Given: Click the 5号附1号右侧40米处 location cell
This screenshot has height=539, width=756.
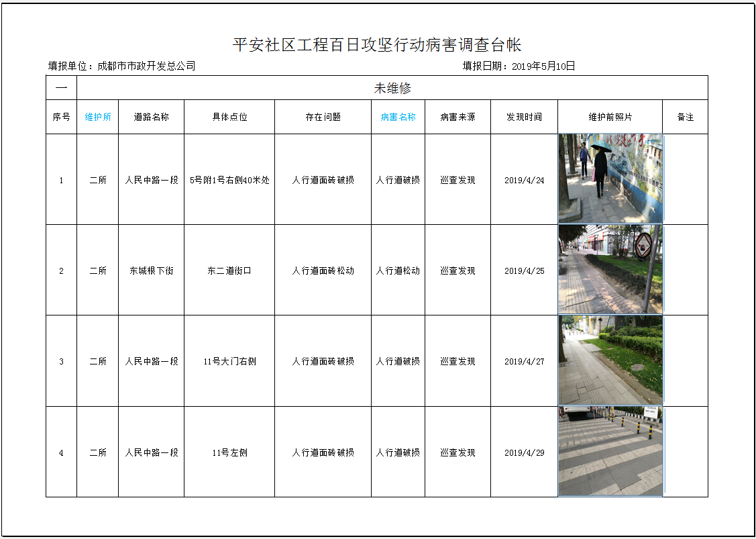Looking at the screenshot, I should tap(229, 180).
